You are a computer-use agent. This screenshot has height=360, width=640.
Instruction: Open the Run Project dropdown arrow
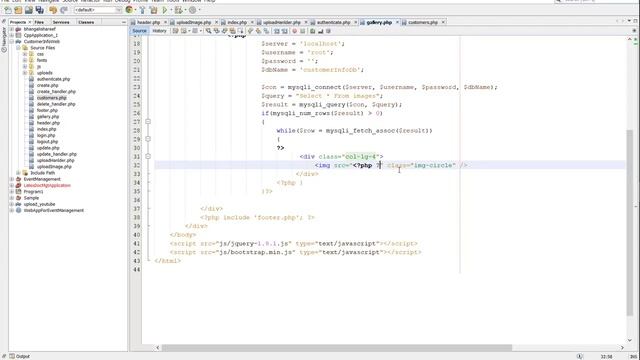tap(171, 10)
